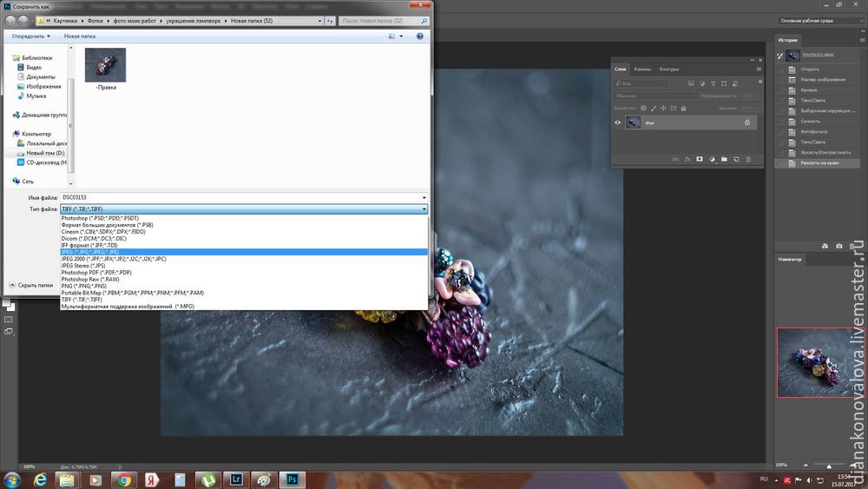Choose JPEG format from the list
The image size is (868, 489).
tap(95, 252)
